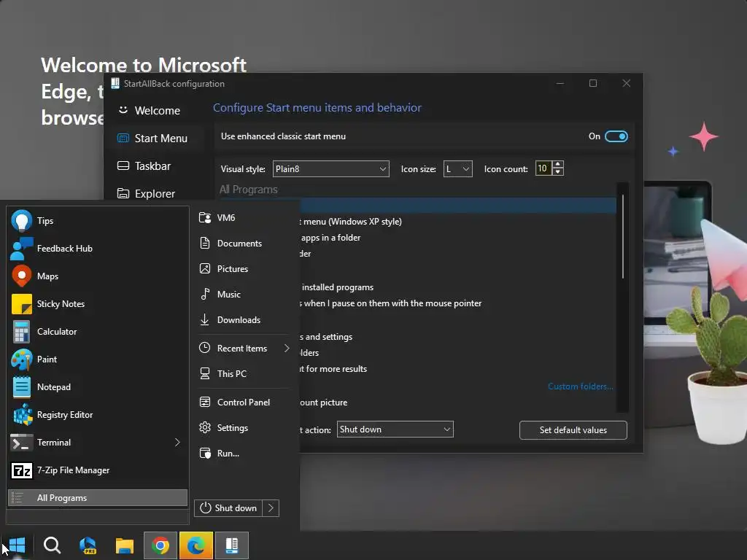Open This PC from start menu
The height and width of the screenshot is (560, 747).
[244, 374]
